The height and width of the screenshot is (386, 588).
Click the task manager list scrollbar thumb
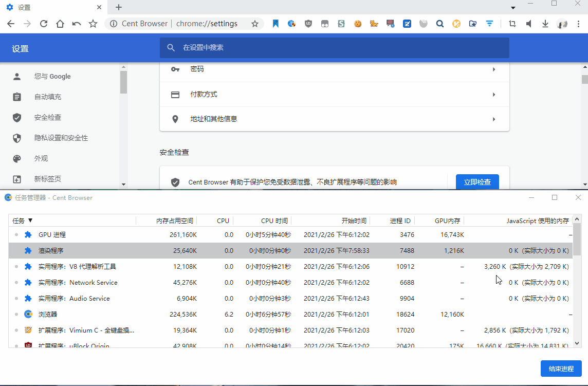point(577,240)
